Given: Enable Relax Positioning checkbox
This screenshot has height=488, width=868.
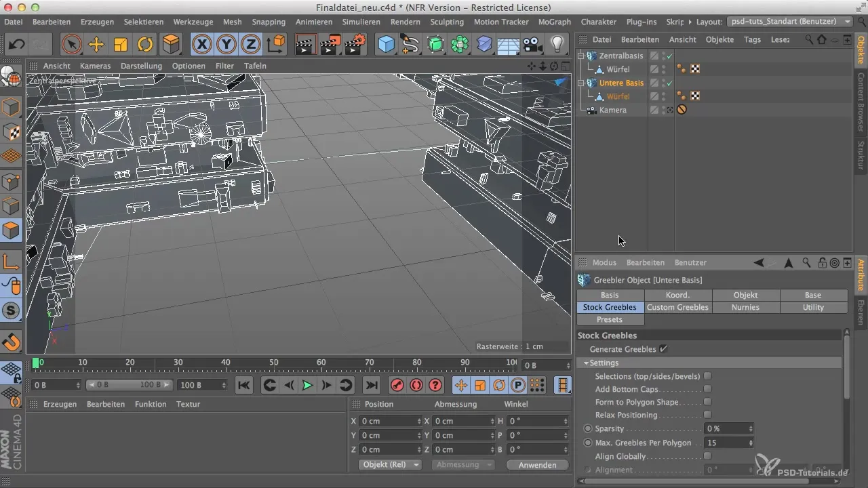Looking at the screenshot, I should (x=707, y=415).
